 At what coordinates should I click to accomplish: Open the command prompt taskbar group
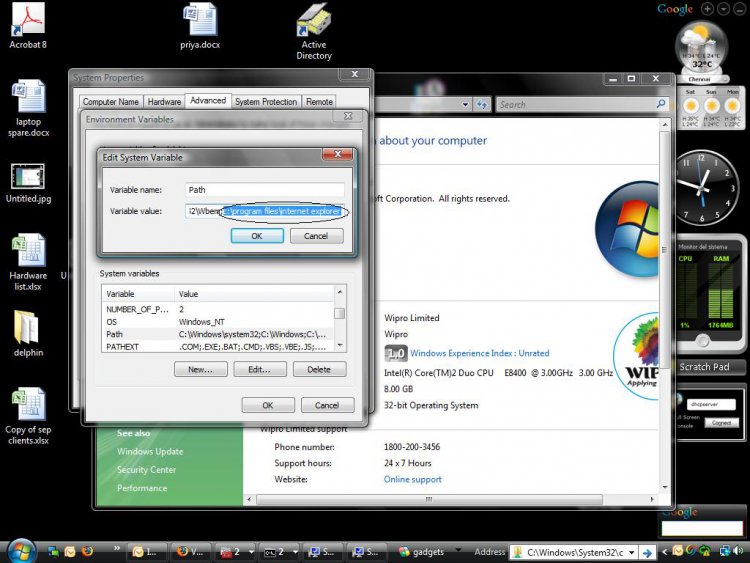(x=280, y=552)
